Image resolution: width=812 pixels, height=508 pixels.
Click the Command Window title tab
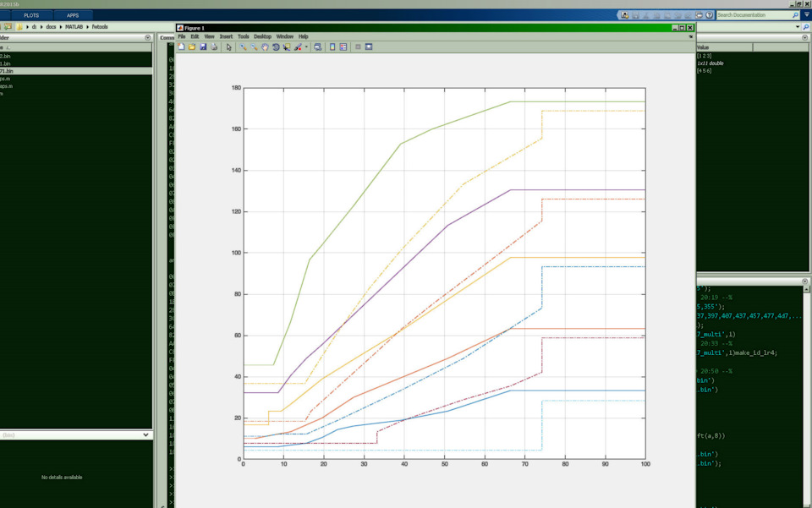(x=167, y=38)
